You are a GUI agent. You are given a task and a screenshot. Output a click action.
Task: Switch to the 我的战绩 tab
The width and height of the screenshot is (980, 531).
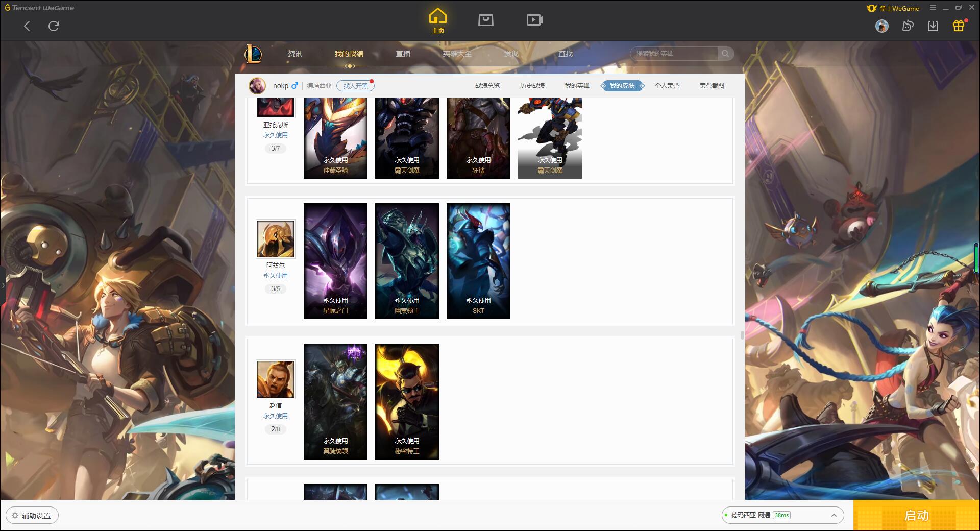349,54
